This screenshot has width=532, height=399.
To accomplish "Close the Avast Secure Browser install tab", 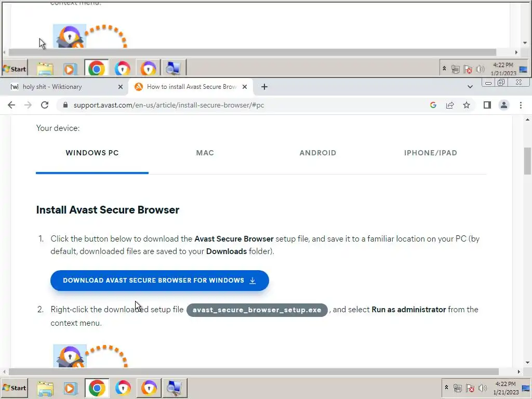I will click(x=245, y=87).
